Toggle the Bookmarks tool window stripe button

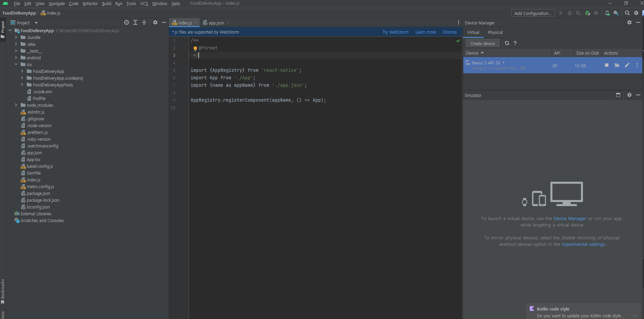pyautogui.click(x=3, y=292)
